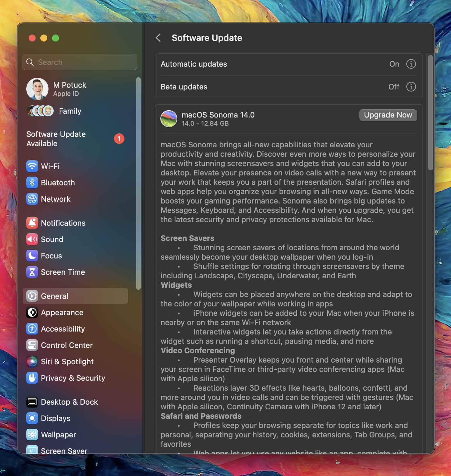
Task: Click the Screen Time hourglass icon
Action: tap(32, 272)
